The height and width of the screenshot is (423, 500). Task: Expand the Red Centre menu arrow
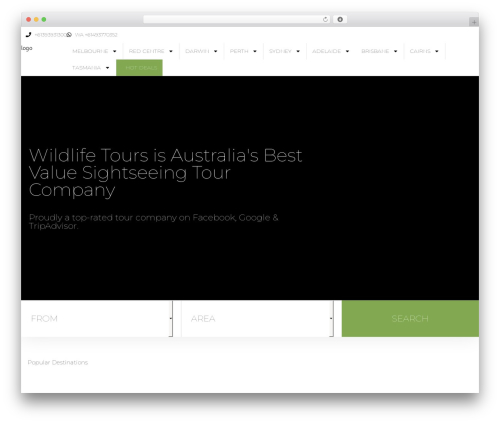point(171,51)
